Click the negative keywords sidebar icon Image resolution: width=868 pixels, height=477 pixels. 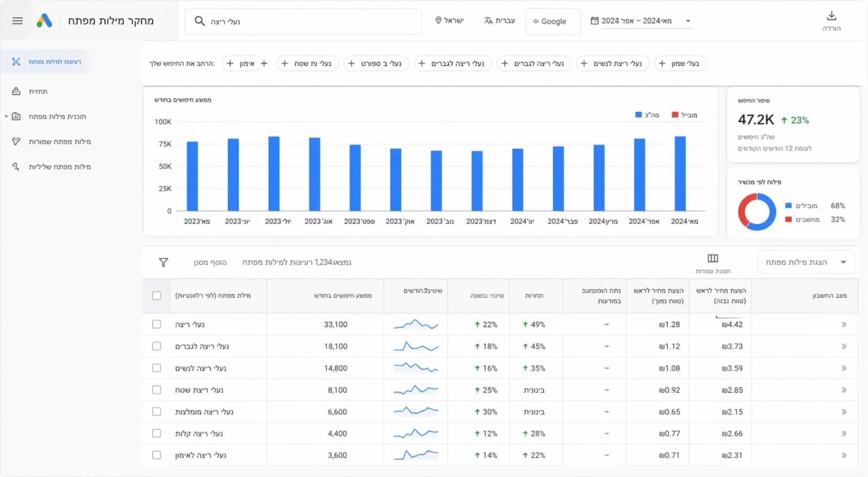[x=16, y=167]
